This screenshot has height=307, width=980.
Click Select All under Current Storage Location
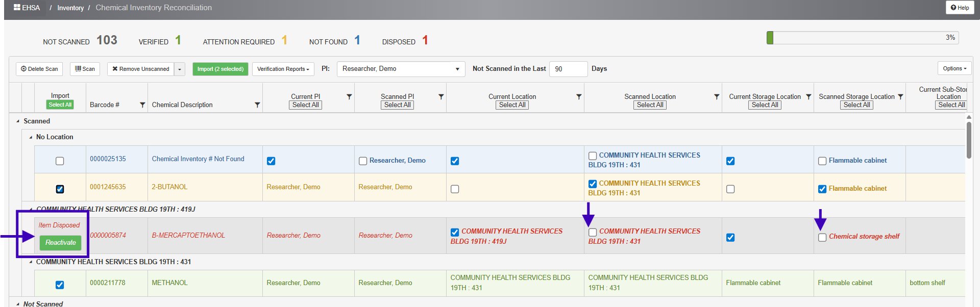(x=765, y=105)
